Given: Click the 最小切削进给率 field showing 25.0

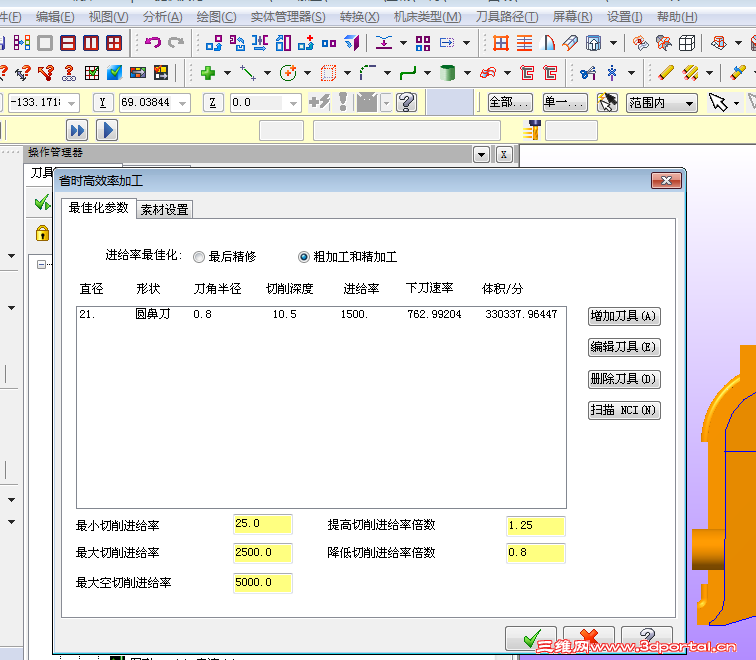Looking at the screenshot, I should point(263,525).
